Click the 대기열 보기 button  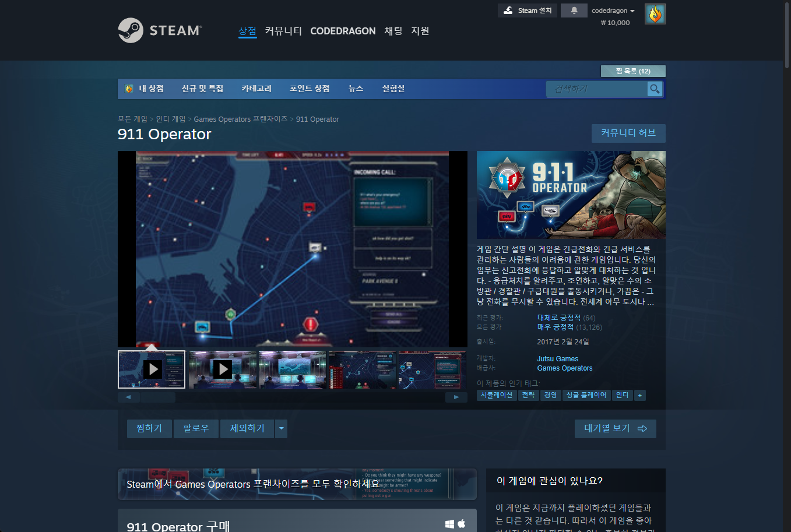(616, 429)
